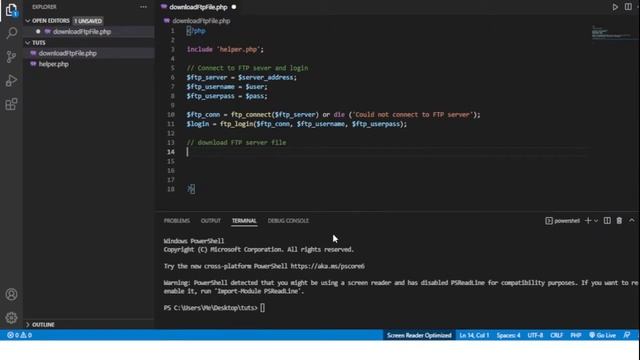
Task: Place cursor on line 14 in editor
Action: click(388, 152)
